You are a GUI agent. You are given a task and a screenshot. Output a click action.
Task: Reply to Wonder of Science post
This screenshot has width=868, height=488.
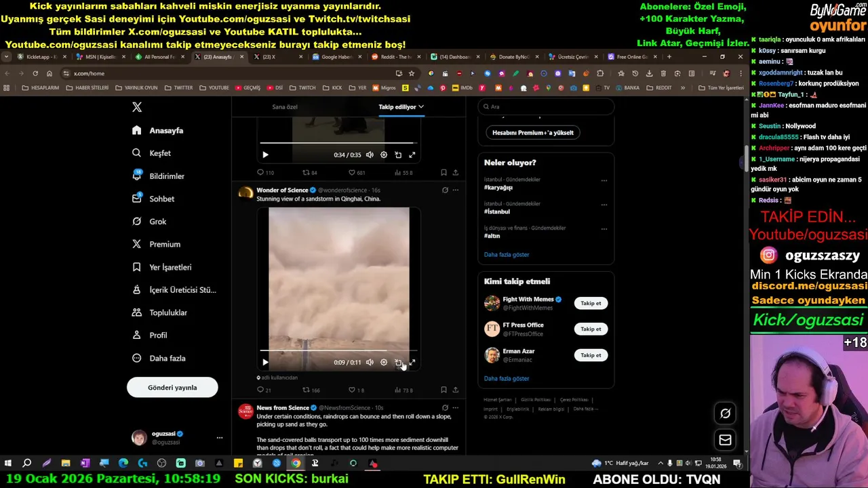point(264,390)
